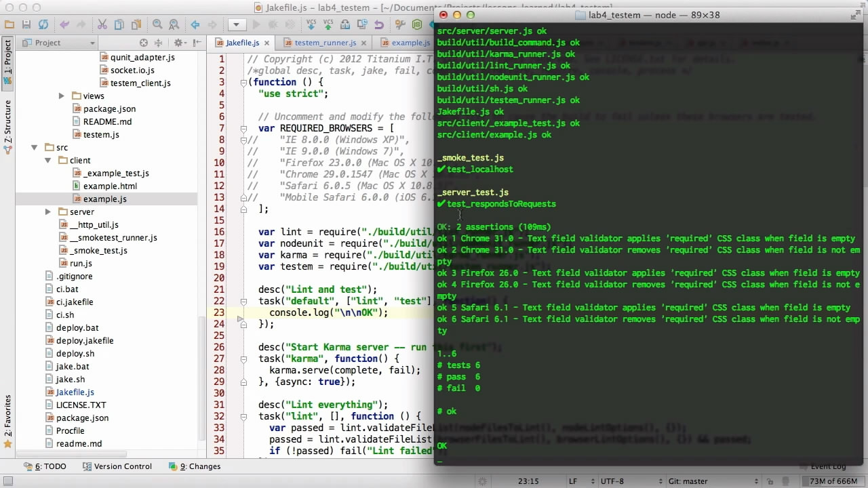The image size is (868, 488).
Task: Open the 2: Favorites side tool tab
Action: pos(7,420)
